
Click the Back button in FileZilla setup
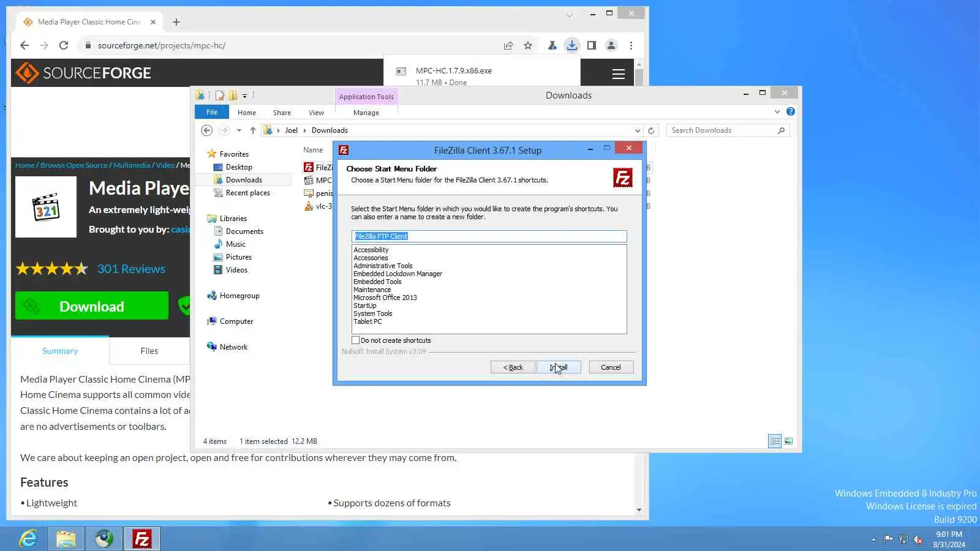(x=513, y=367)
